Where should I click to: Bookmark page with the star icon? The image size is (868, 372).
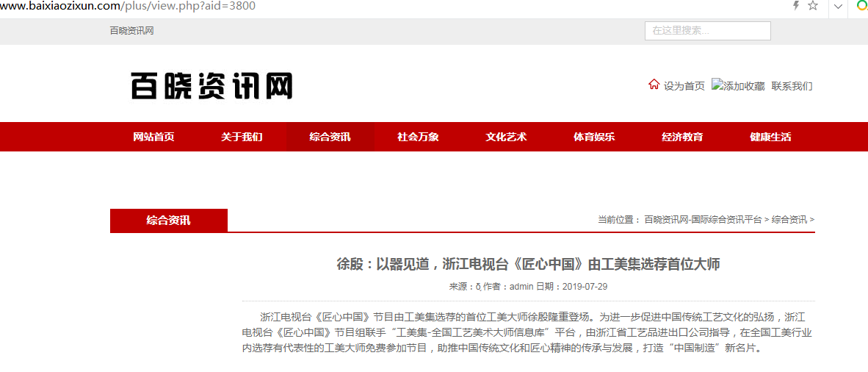click(813, 6)
